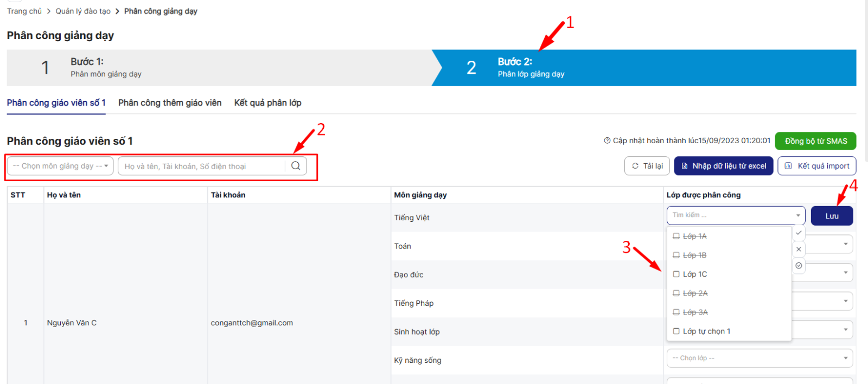Open the Chọn môn giảng dạy dropdown
868x384 pixels.
[x=60, y=166]
